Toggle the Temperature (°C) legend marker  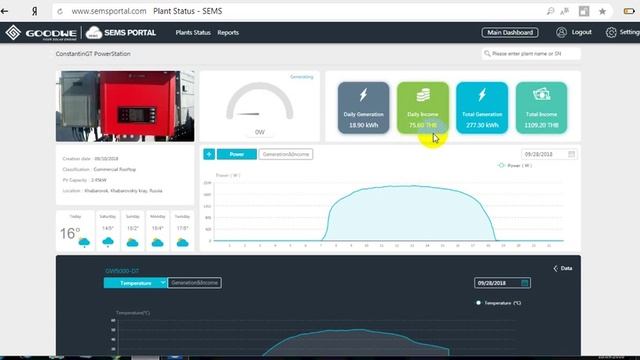pos(478,303)
